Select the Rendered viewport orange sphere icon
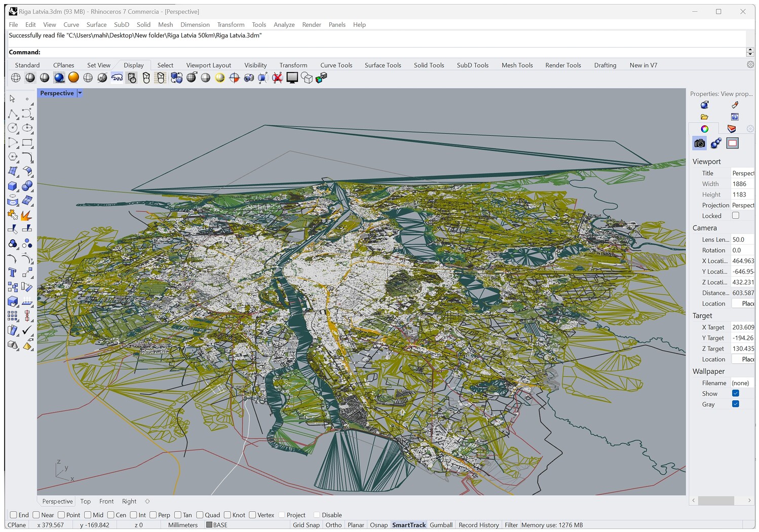Viewport: 759px width, 532px height. tap(73, 78)
